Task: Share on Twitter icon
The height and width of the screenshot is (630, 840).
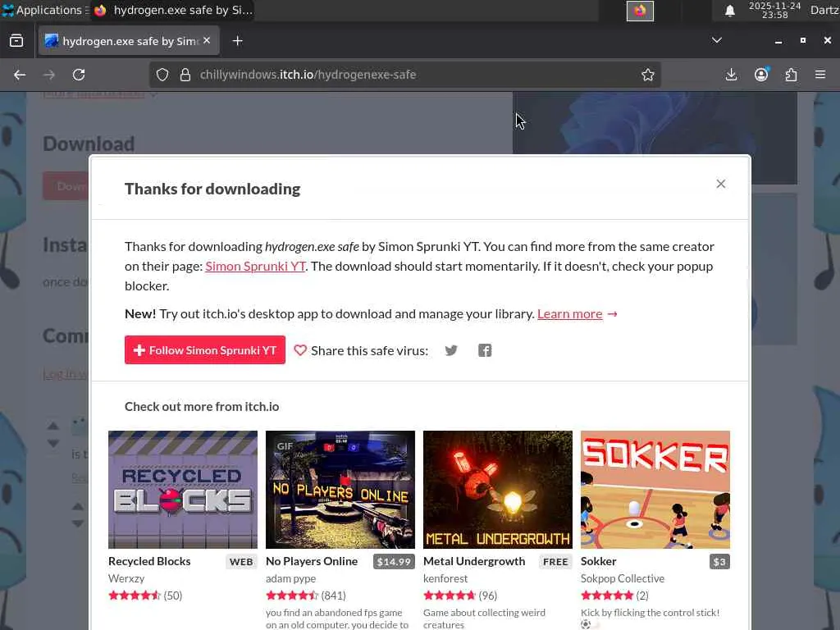Action: [x=451, y=350]
